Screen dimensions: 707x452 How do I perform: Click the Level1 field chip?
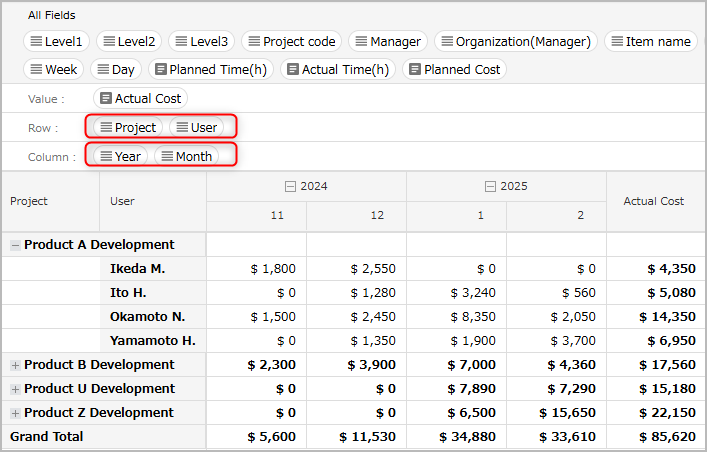56,42
